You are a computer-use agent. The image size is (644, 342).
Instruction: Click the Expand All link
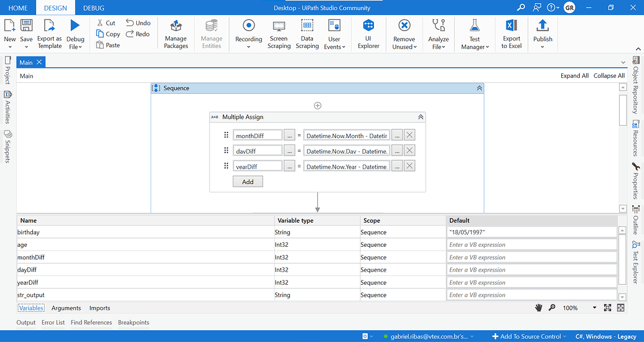(x=574, y=76)
